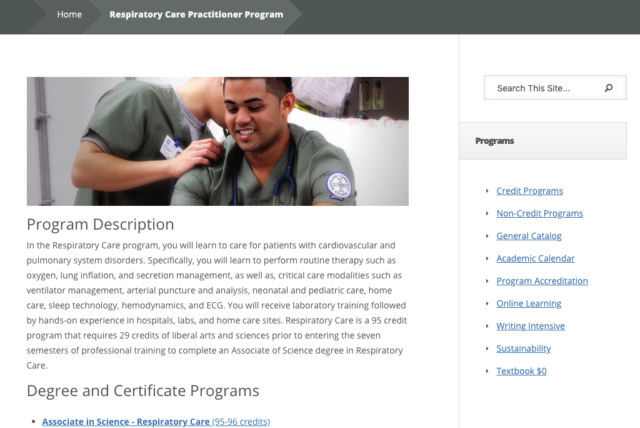Go to Online Learning page
Viewport: 640px width, 428px height.
pos(528,303)
